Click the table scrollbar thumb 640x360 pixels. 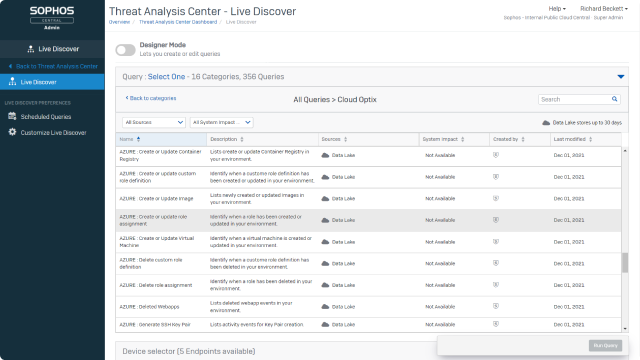click(x=625, y=262)
